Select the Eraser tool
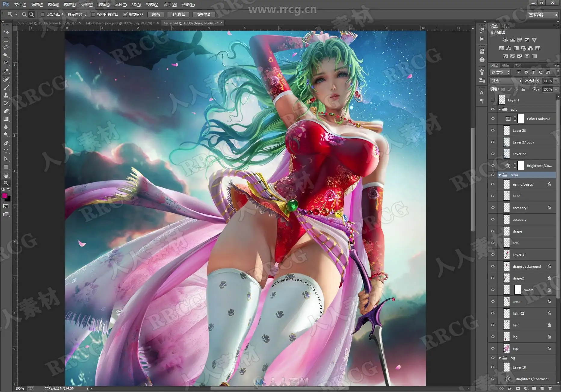 6,111
